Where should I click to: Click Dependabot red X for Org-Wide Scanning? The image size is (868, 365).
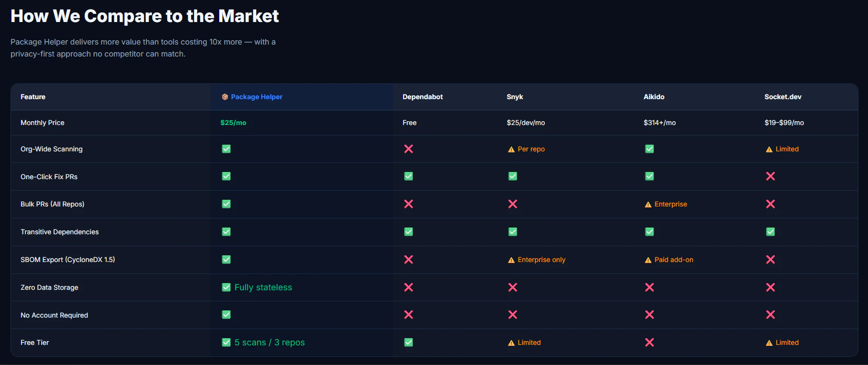tap(408, 149)
